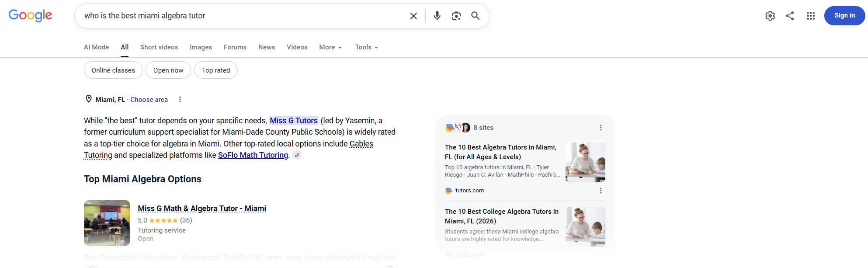This screenshot has height=268, width=868.
Task: Switch to AI Mode tab
Action: coord(97,47)
